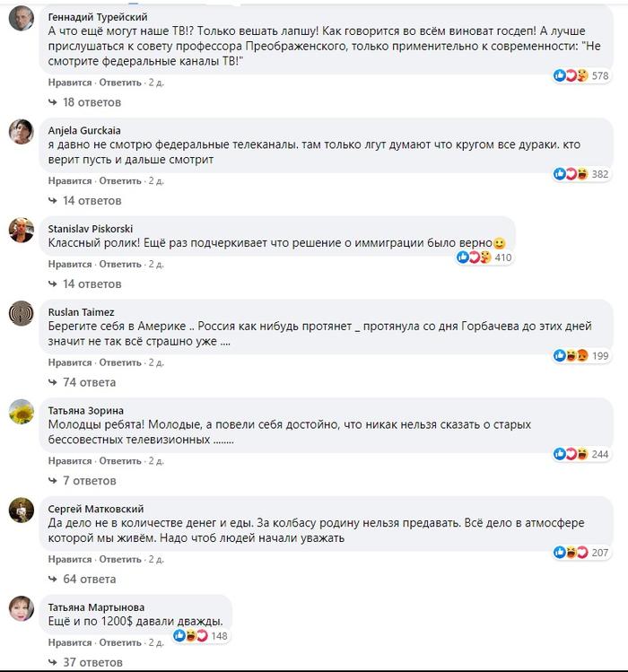Click the reply arrow icon beside 18 ответов
628x672 pixels.
(53, 102)
